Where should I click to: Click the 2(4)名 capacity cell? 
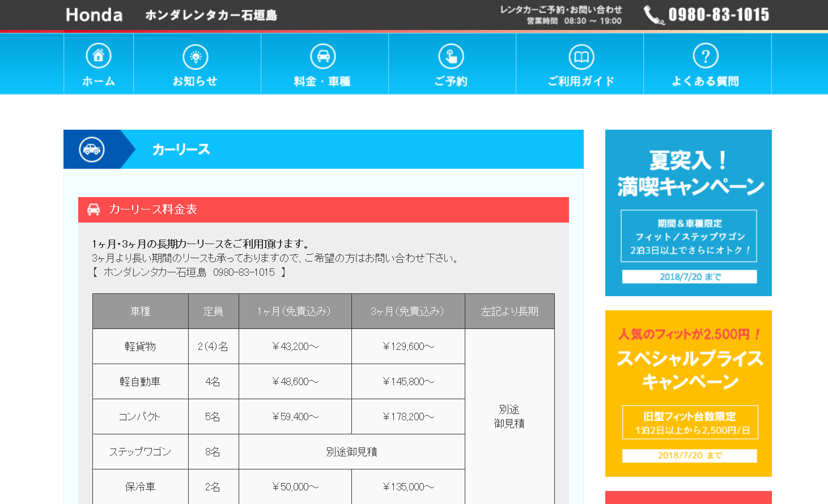(x=214, y=347)
